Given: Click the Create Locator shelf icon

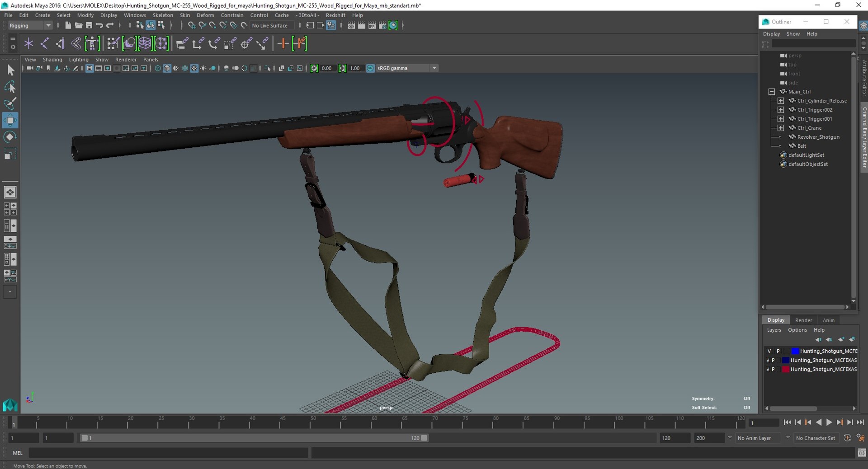Looking at the screenshot, I should pyautogui.click(x=29, y=44).
